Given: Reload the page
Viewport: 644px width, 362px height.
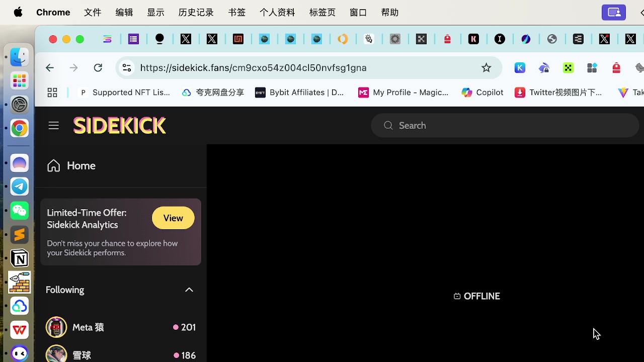Looking at the screenshot, I should [x=98, y=68].
